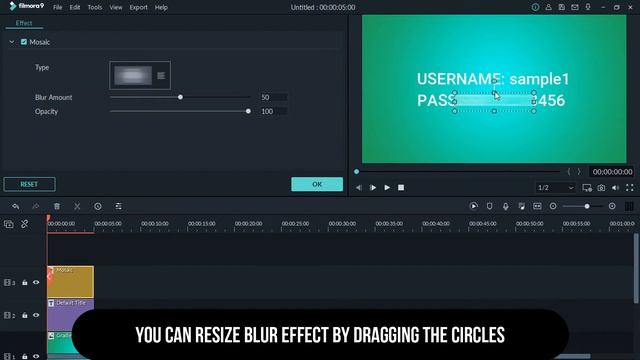Viewport: 640px width, 360px height.
Task: Open the edit adjustments sliders icon
Action: tap(118, 206)
